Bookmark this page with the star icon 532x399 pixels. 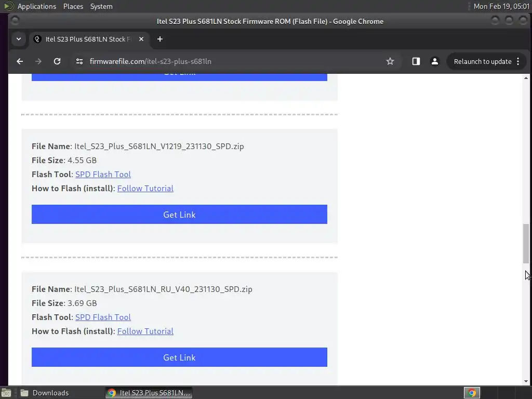(x=390, y=61)
